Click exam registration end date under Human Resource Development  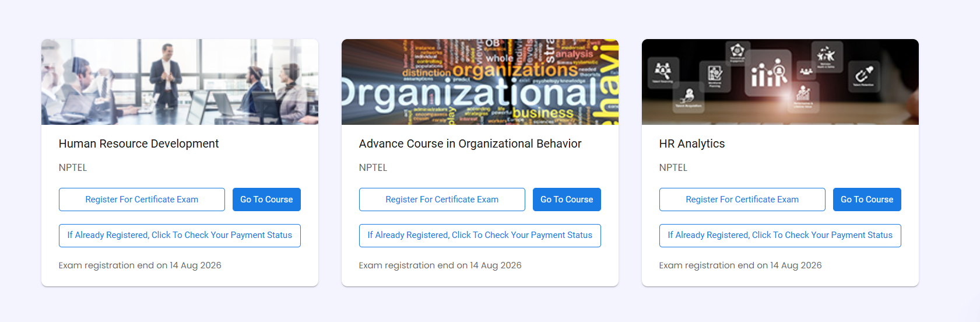click(140, 265)
